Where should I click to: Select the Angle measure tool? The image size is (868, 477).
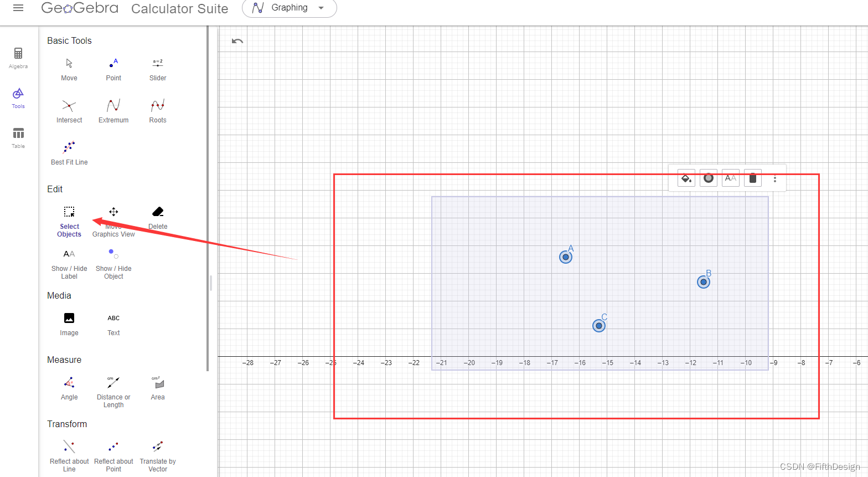[69, 388]
